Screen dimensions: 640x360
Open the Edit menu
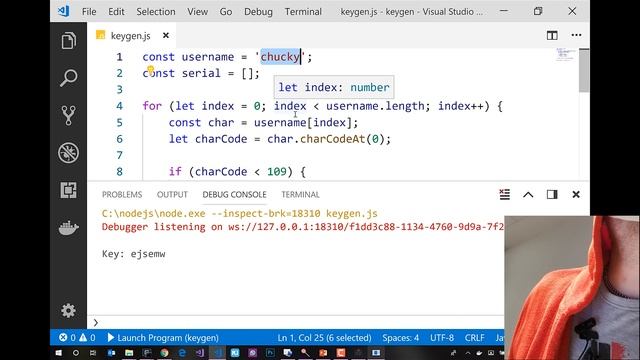pos(116,11)
